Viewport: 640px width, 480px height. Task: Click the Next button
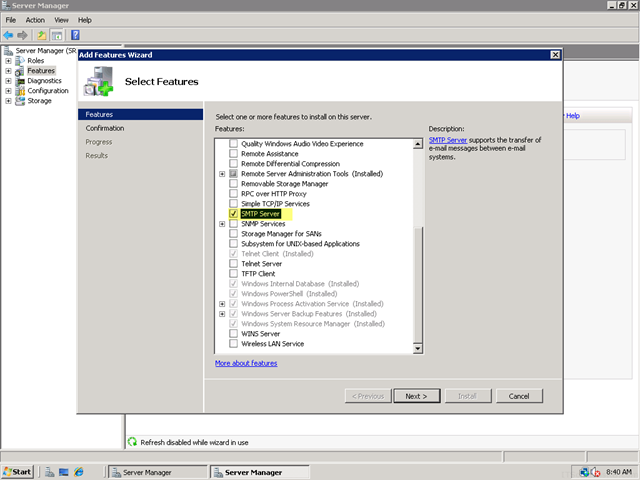[x=417, y=396]
